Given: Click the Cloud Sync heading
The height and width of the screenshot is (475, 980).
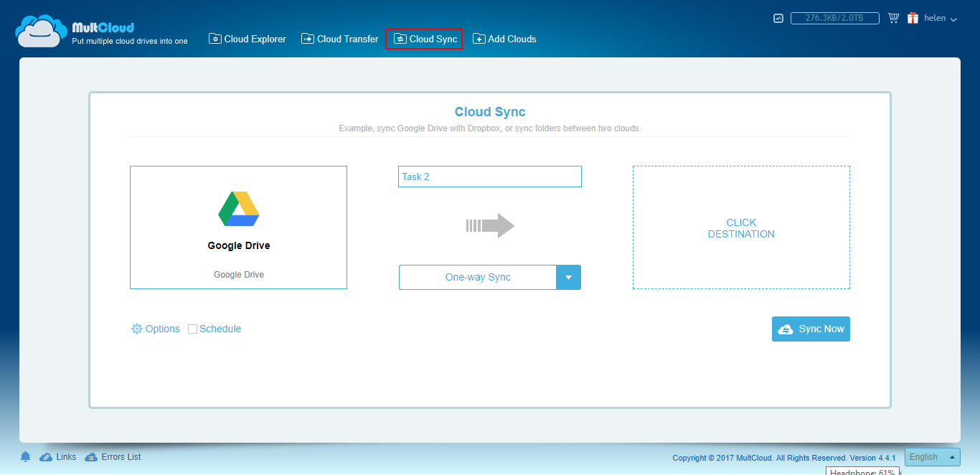Looking at the screenshot, I should pos(490,112).
